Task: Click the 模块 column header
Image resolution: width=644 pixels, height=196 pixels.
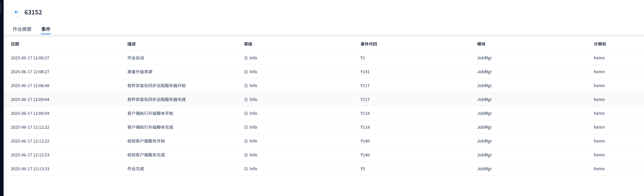Action: 481,44
